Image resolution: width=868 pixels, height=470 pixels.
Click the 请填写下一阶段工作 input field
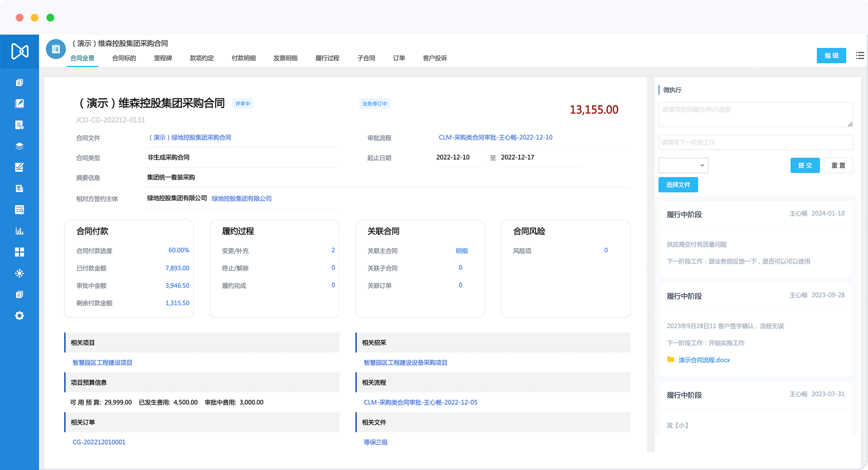click(755, 142)
